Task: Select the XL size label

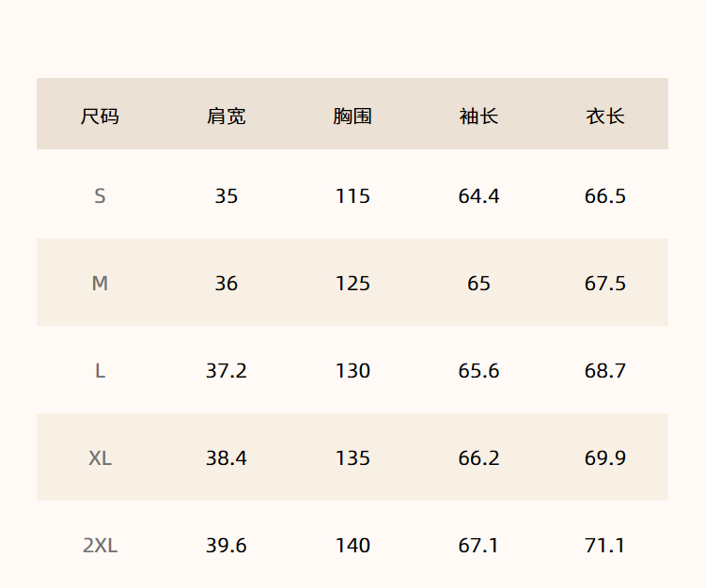Action: click(100, 458)
